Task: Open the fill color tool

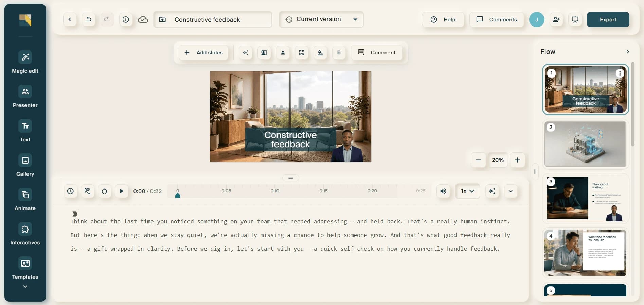Action: (320, 53)
